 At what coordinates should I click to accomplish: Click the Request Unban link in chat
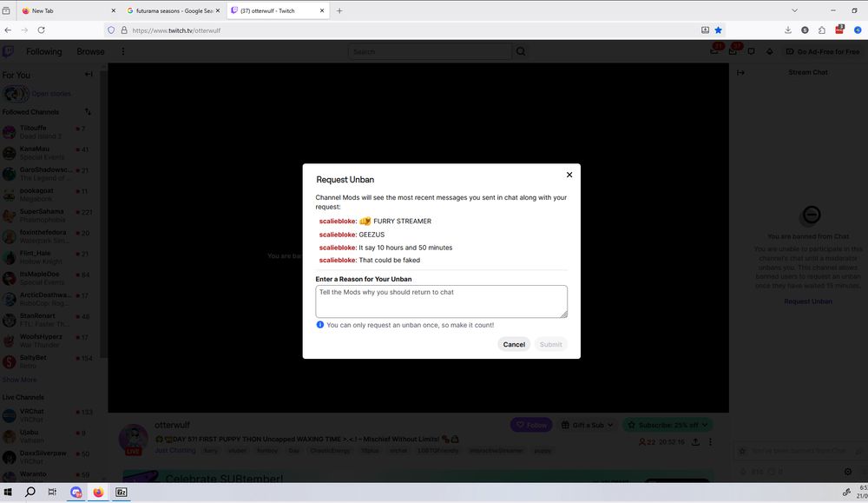807,301
